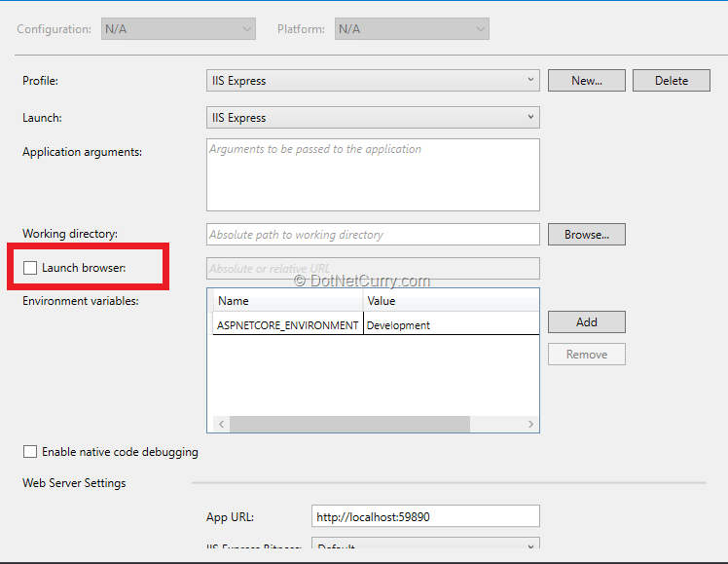
Task: Enable native code debugging checkbox
Action: click(x=30, y=452)
